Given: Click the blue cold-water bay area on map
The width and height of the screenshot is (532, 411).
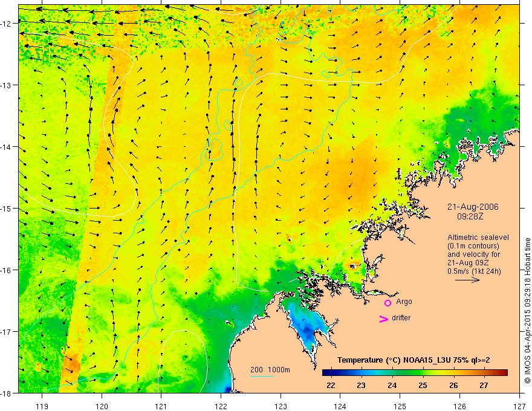Looking at the screenshot, I should (x=307, y=326).
